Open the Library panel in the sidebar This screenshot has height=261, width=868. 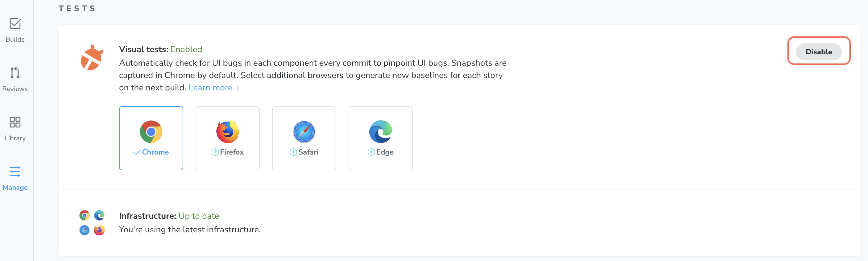coord(15,128)
